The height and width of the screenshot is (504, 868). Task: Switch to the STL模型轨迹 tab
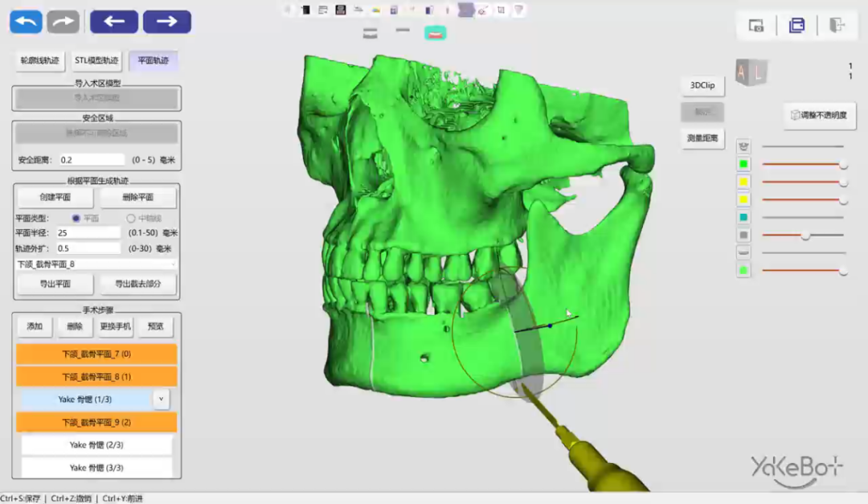coord(96,60)
